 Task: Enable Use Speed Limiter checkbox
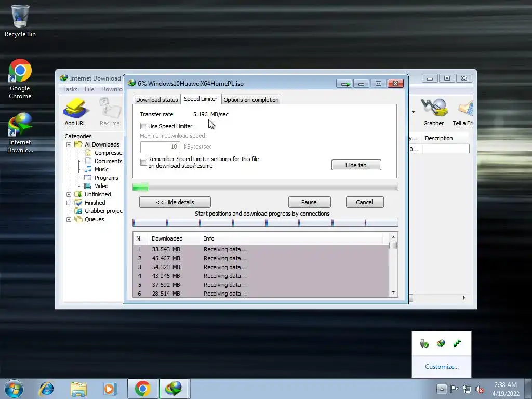(143, 126)
